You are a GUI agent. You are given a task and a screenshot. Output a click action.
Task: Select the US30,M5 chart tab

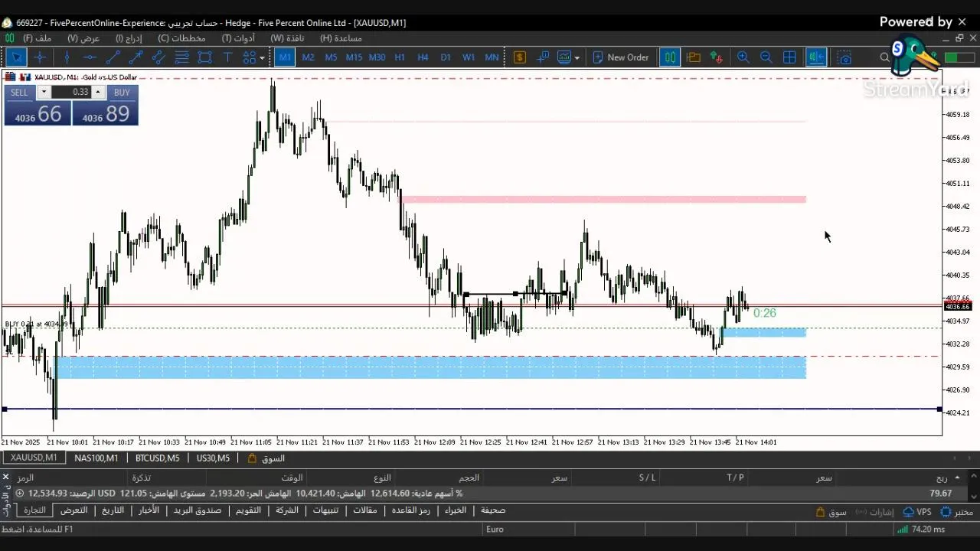pyautogui.click(x=213, y=458)
